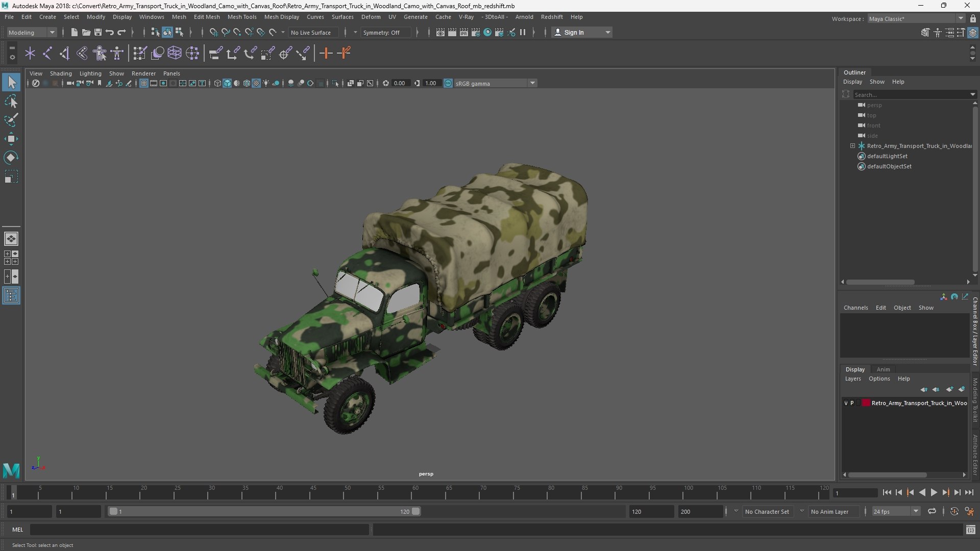Click the playback range slider bar
This screenshot has width=980, height=551.
tap(264, 511)
